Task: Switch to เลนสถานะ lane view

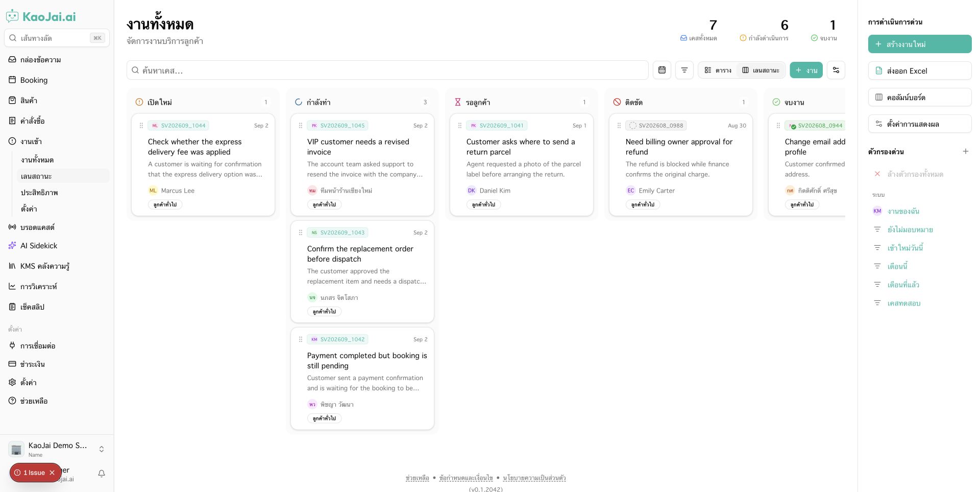Action: coord(761,70)
